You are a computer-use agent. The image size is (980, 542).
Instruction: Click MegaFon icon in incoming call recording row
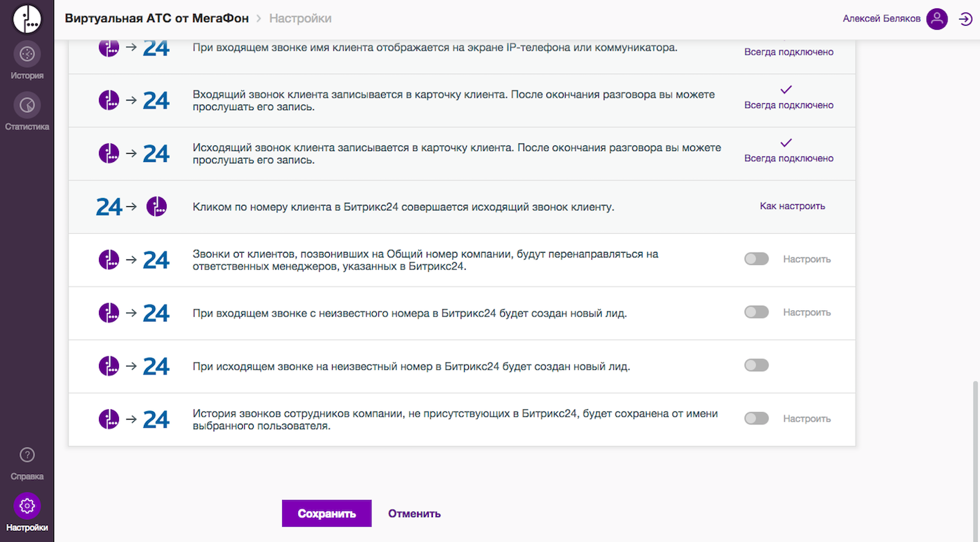point(109,100)
